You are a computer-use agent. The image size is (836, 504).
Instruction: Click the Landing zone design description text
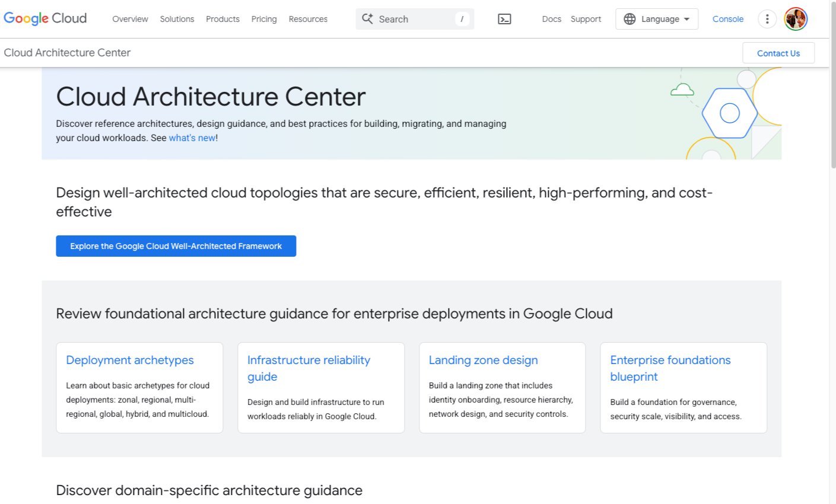(x=501, y=400)
